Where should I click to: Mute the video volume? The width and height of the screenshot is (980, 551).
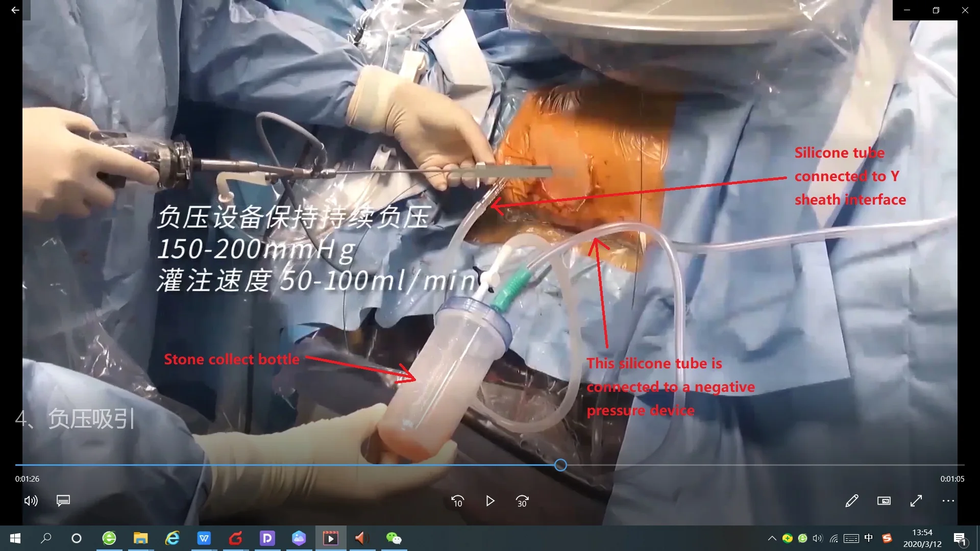coord(31,501)
